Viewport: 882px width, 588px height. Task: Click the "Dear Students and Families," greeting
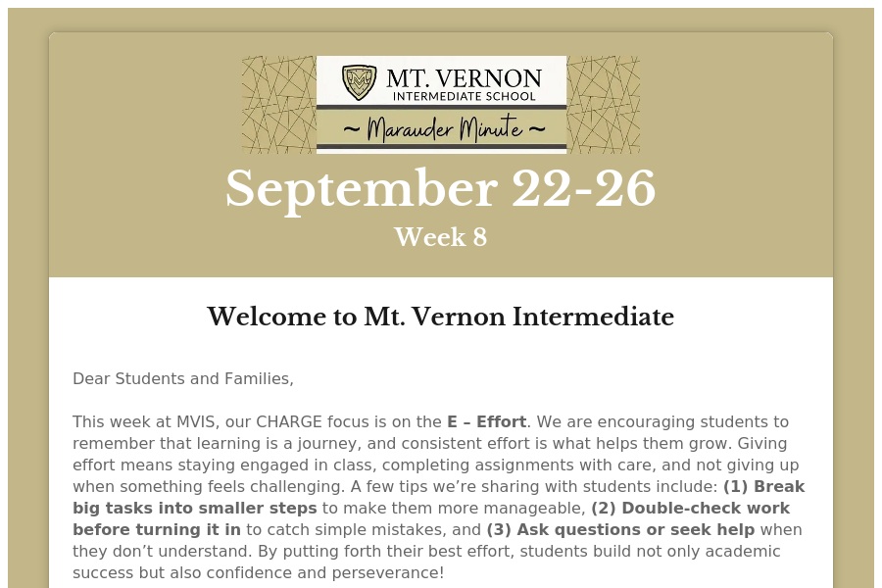[x=183, y=378]
